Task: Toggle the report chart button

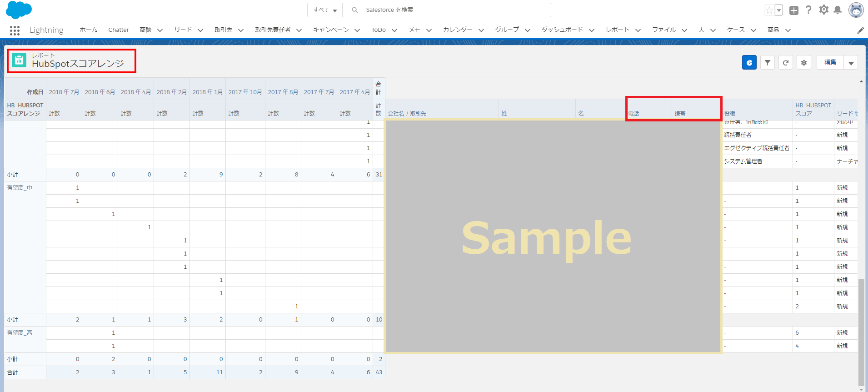Action: 749,62
